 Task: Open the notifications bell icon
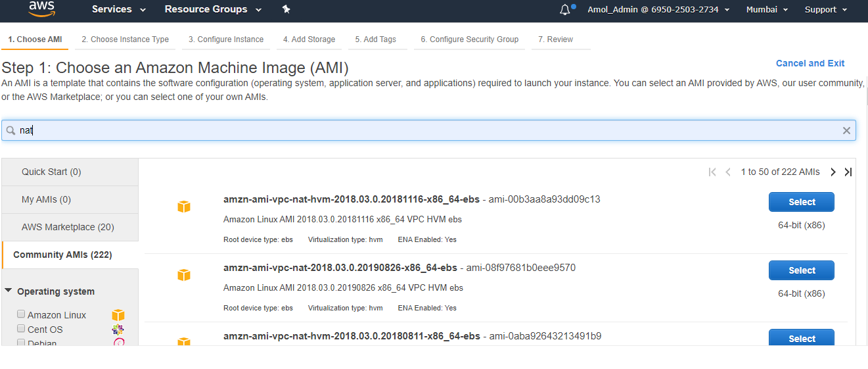[x=565, y=10]
